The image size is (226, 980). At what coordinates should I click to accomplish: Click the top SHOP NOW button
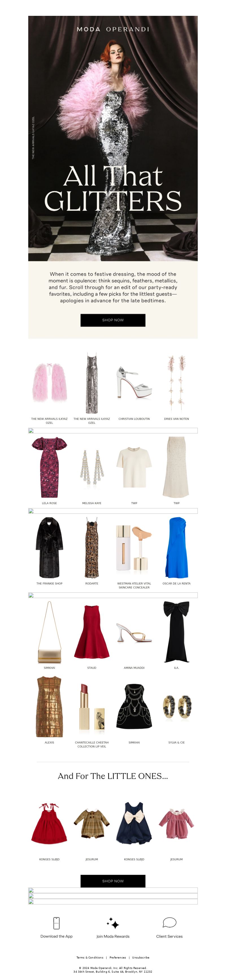113,320
